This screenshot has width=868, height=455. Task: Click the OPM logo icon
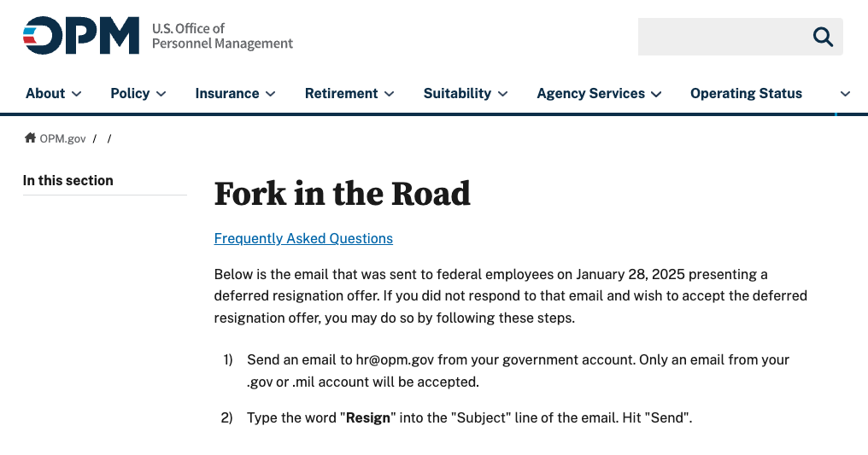click(81, 36)
